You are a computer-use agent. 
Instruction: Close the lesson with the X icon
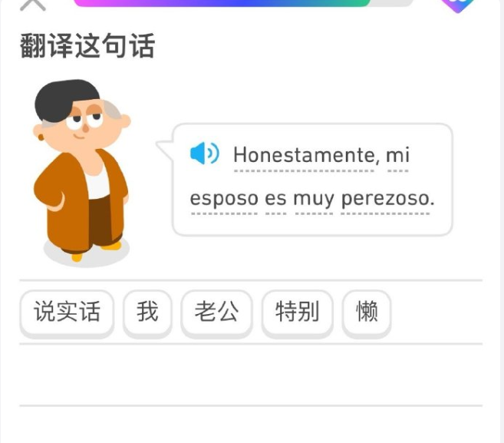point(33,5)
